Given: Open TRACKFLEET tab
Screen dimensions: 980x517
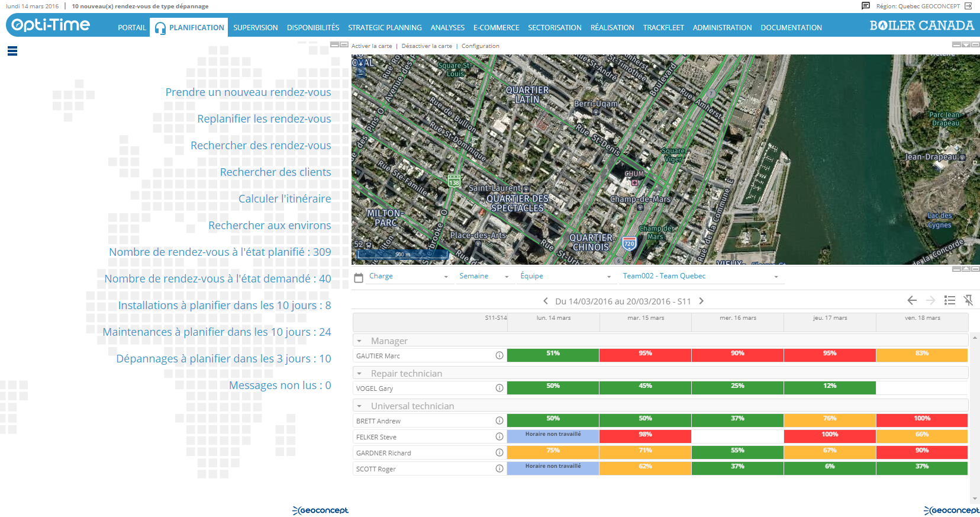Looking at the screenshot, I should tap(663, 28).
